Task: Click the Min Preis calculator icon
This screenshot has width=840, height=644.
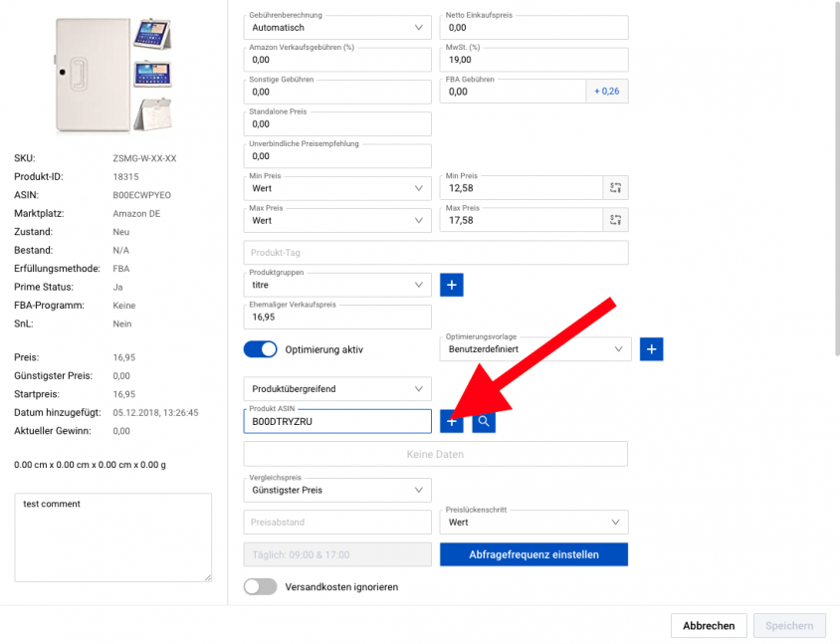Action: click(x=615, y=188)
